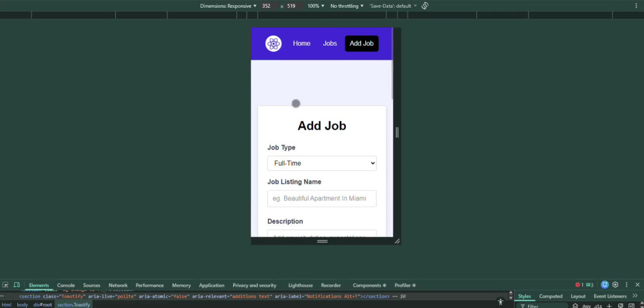Toggle the device toolbar icon

click(x=17, y=285)
